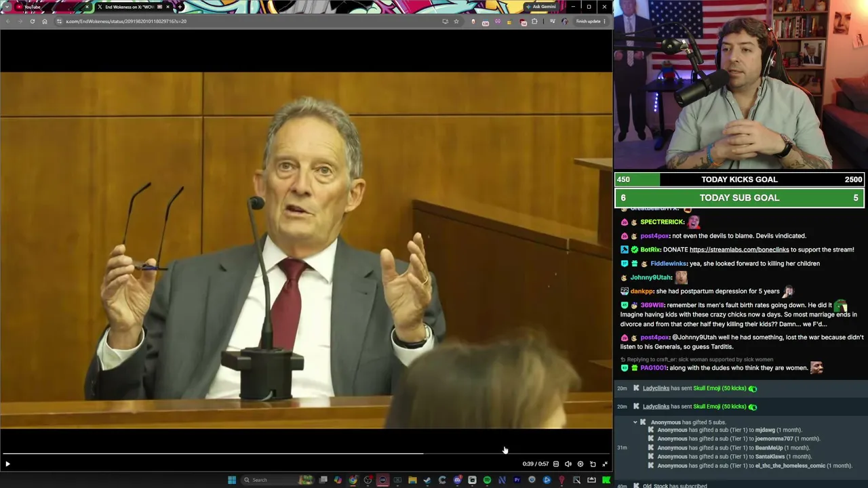Viewport: 868px width, 488px height.
Task: Click the streamer webcam feed
Action: click(x=741, y=85)
